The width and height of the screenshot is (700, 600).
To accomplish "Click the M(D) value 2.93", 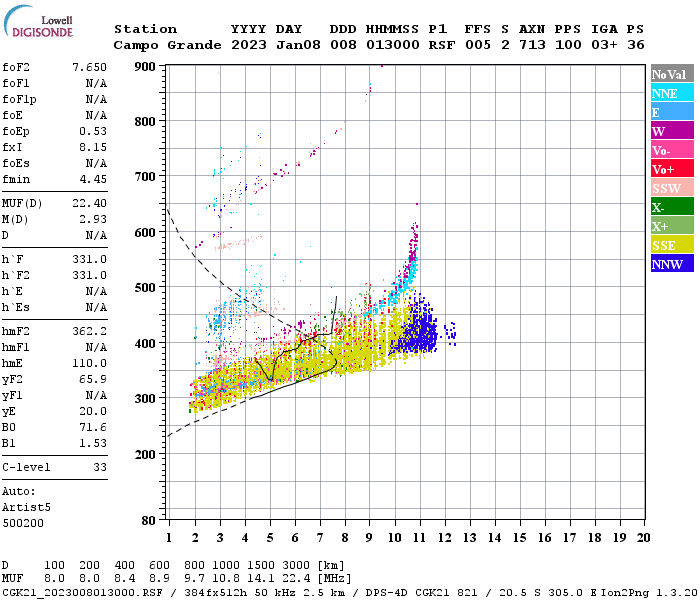I will (x=93, y=219).
